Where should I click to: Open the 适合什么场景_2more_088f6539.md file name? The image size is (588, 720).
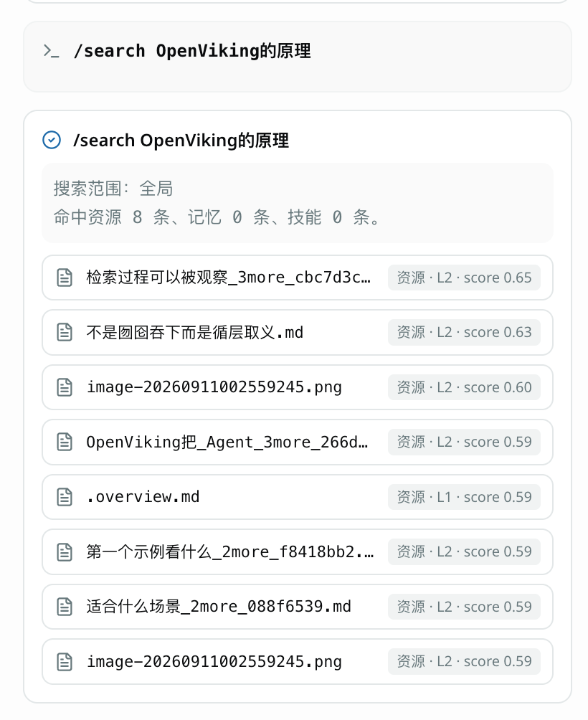click(219, 607)
